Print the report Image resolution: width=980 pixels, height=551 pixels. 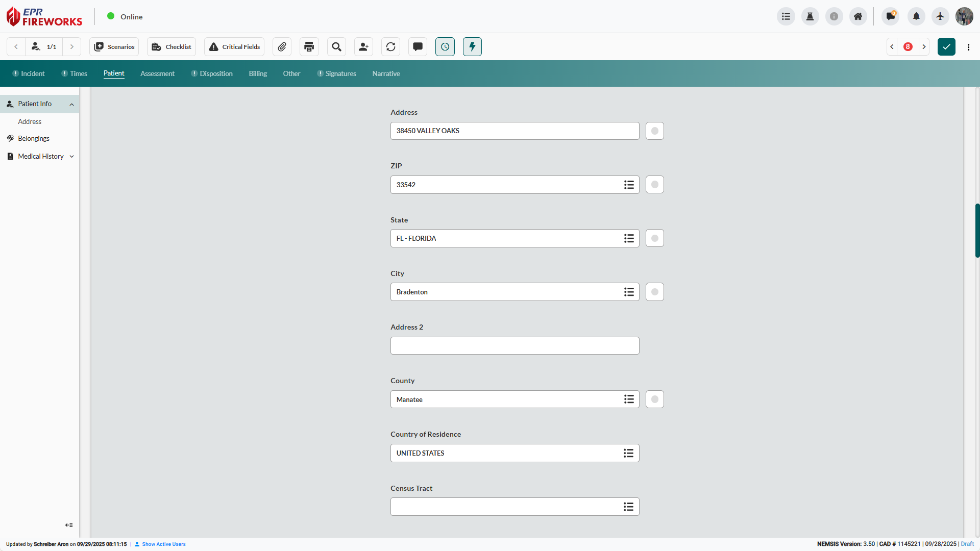(309, 46)
